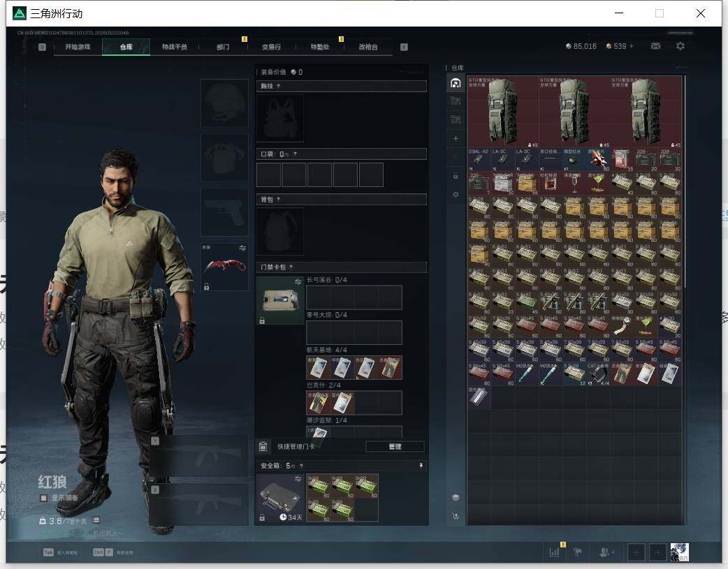Image resolution: width=728 pixels, height=569 pixels.
Task: Switch to the 特战干员 tab
Action: pyautogui.click(x=175, y=47)
